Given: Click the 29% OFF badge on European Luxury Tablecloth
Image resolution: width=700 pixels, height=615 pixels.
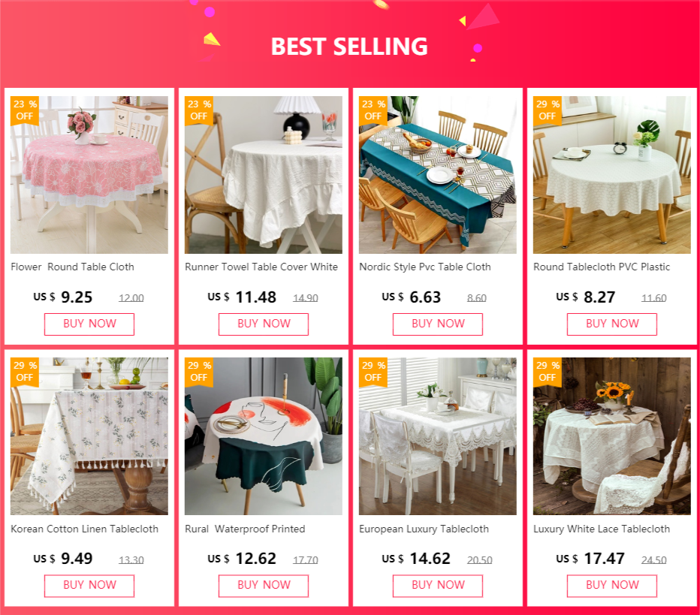Looking at the screenshot, I should coord(373,371).
